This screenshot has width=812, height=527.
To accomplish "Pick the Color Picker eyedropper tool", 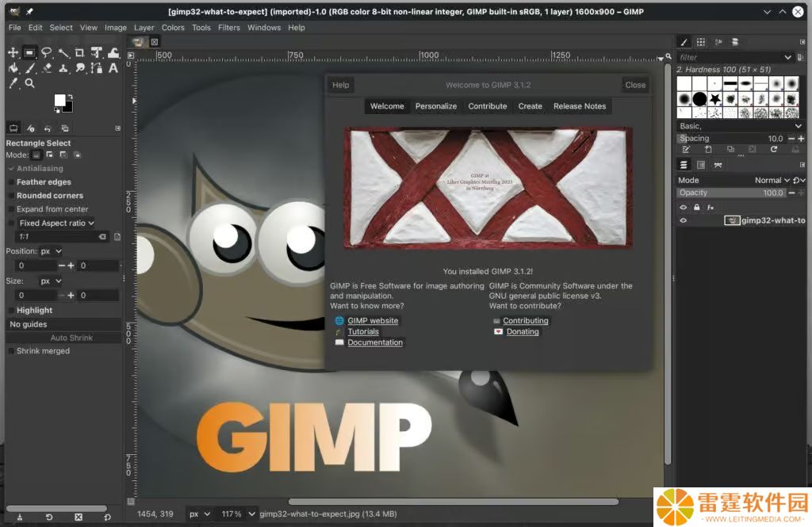I will point(13,83).
